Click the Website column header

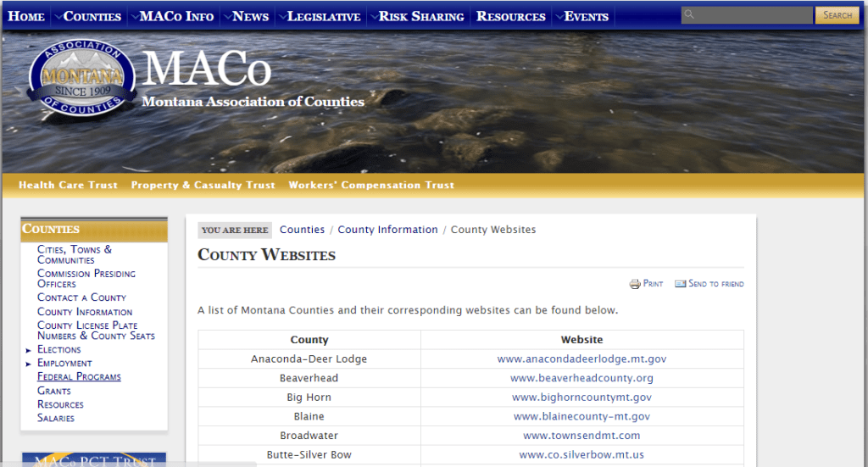click(581, 340)
